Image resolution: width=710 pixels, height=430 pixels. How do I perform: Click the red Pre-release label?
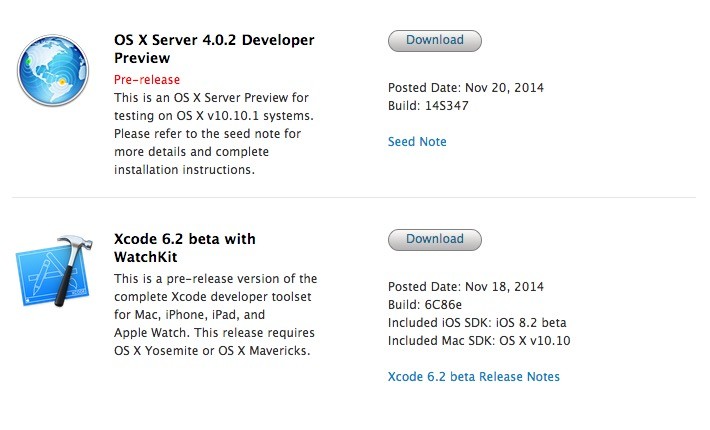(147, 80)
